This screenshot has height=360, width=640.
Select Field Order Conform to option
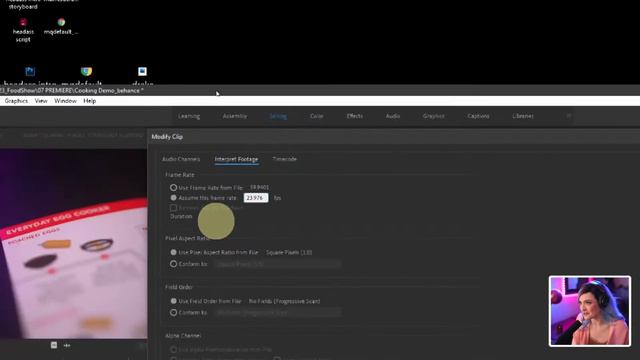click(173, 313)
